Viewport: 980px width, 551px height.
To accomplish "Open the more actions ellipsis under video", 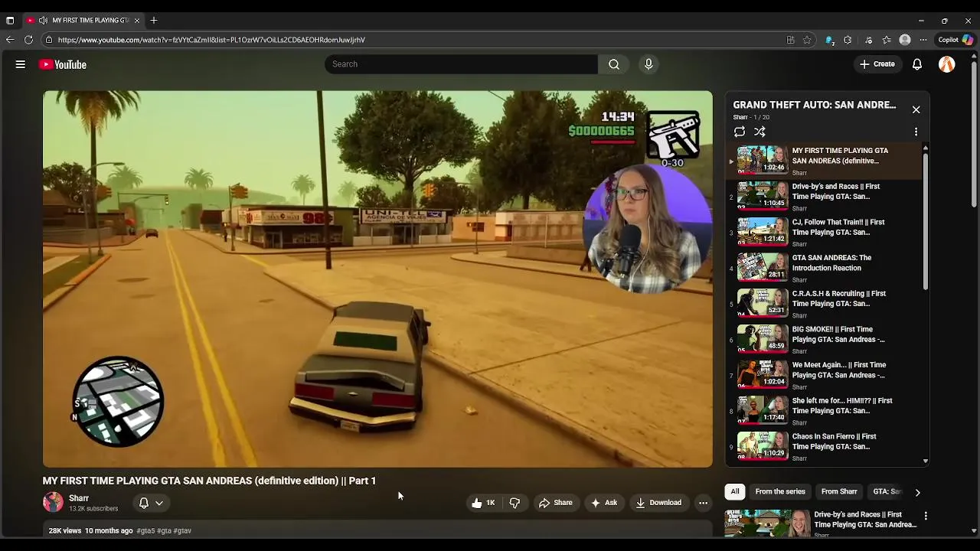I will [x=703, y=503].
